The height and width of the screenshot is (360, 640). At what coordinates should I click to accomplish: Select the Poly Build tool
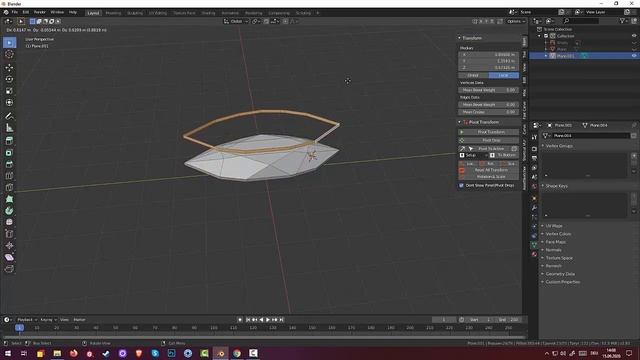tap(9, 199)
